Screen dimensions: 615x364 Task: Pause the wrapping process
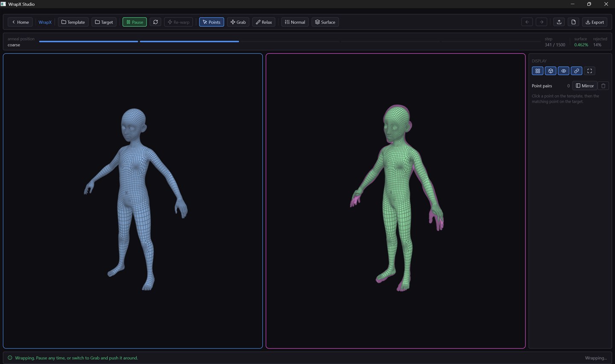click(x=135, y=22)
